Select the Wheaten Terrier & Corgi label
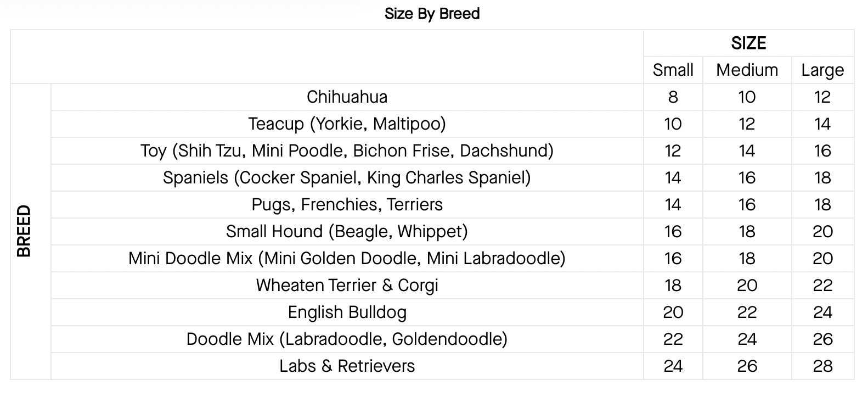 [347, 286]
